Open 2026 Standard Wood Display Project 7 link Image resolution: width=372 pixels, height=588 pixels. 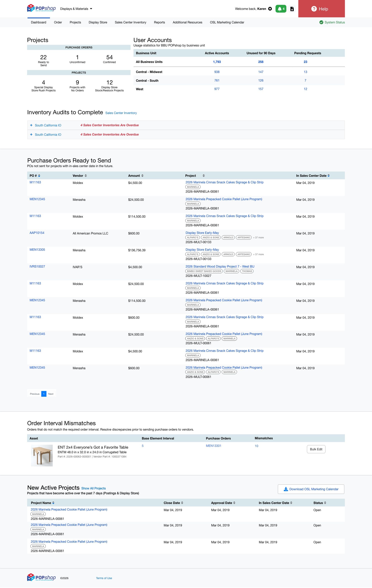tap(220, 266)
